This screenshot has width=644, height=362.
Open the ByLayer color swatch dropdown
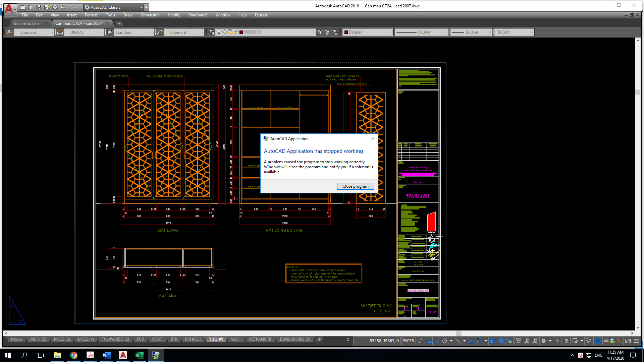point(368,32)
